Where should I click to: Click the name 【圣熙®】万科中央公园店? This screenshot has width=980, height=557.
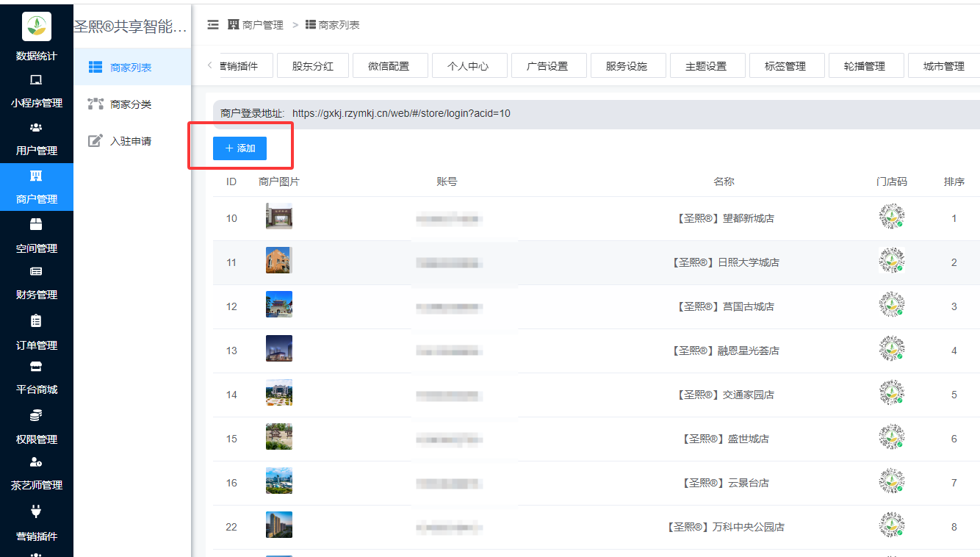click(724, 527)
